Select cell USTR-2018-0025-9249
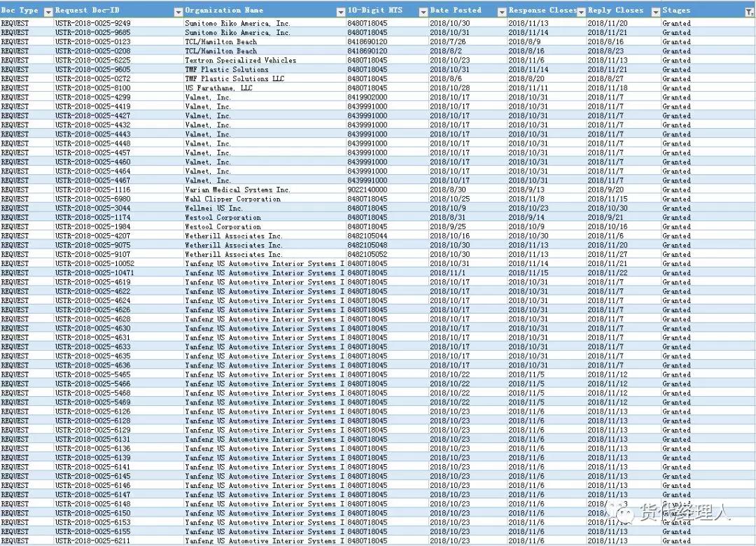The width and height of the screenshot is (756, 546). pos(118,23)
